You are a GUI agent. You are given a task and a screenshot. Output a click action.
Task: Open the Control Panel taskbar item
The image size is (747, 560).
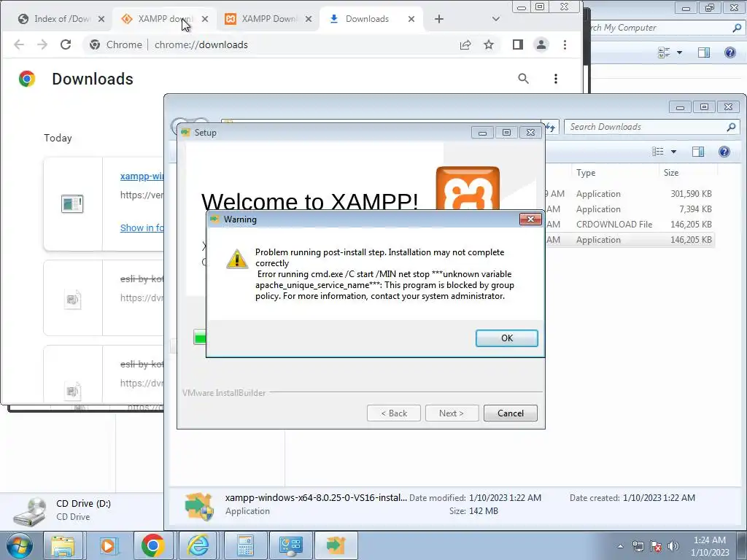(290, 545)
